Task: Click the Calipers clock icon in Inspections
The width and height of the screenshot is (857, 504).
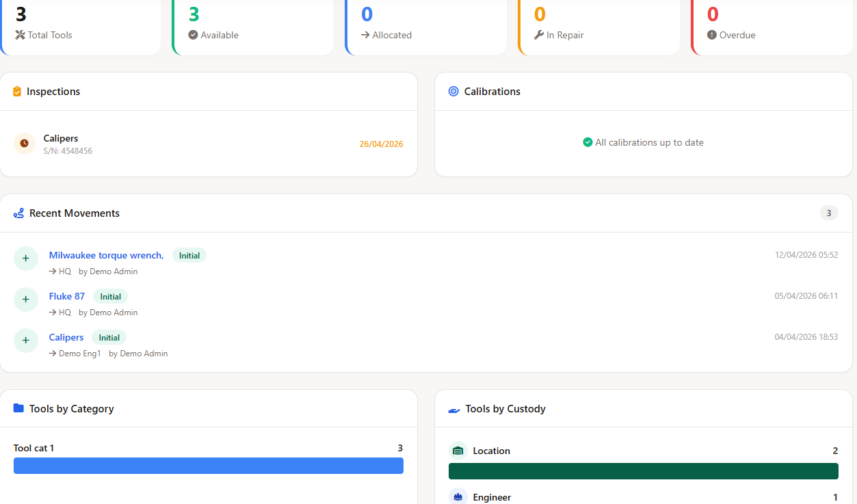Action: 25,144
